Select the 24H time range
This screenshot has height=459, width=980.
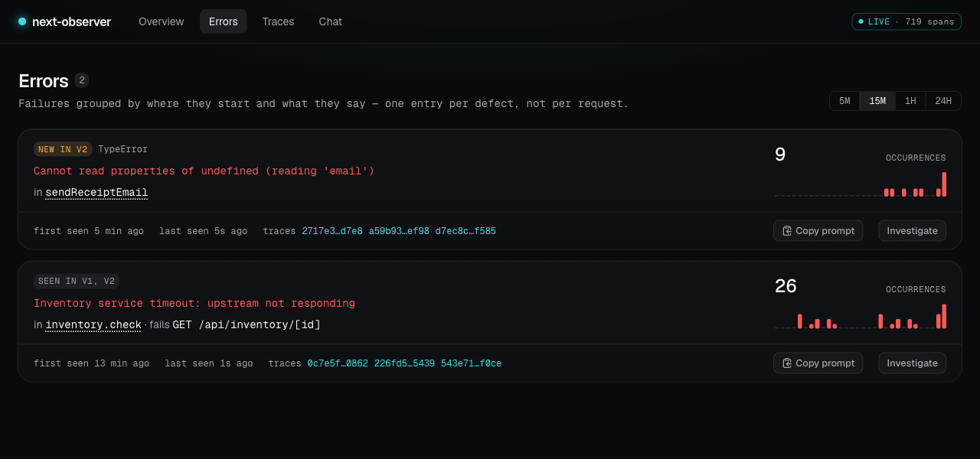(x=943, y=101)
